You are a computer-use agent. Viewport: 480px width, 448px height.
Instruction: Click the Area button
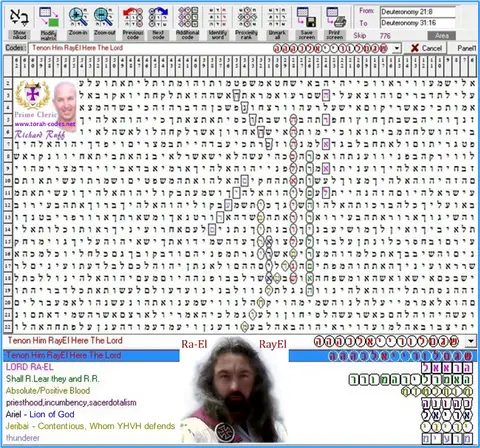click(442, 36)
